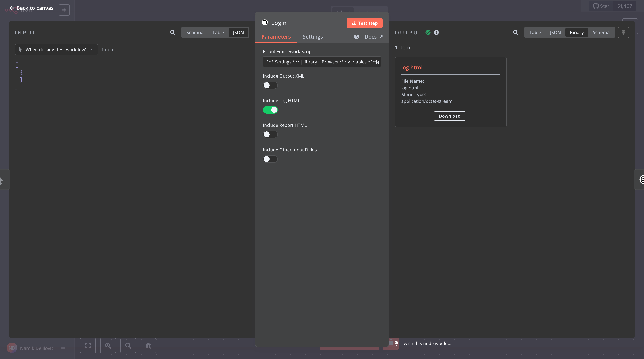Viewport: 644px width, 359px height.
Task: Select the output JSON view tab
Action: [555, 32]
